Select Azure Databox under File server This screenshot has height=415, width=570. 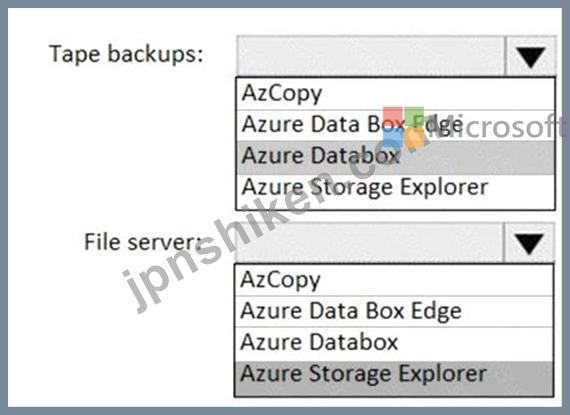394,344
